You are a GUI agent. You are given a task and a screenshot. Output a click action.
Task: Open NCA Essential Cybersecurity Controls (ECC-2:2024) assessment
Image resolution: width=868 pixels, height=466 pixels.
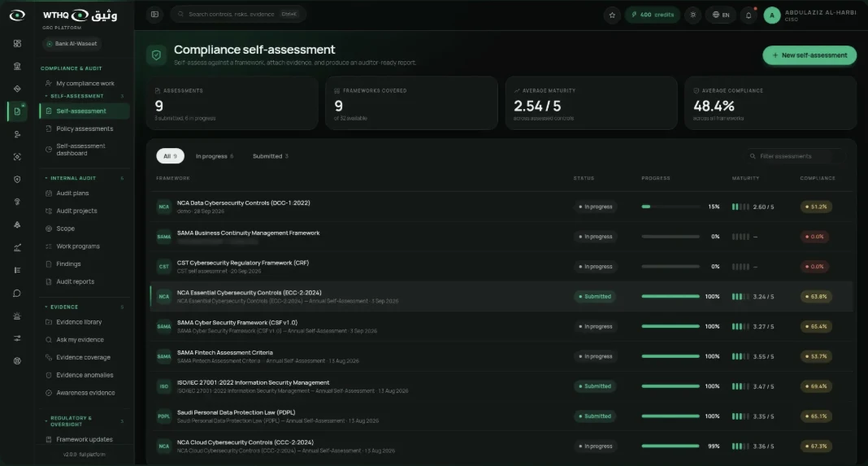click(501, 297)
